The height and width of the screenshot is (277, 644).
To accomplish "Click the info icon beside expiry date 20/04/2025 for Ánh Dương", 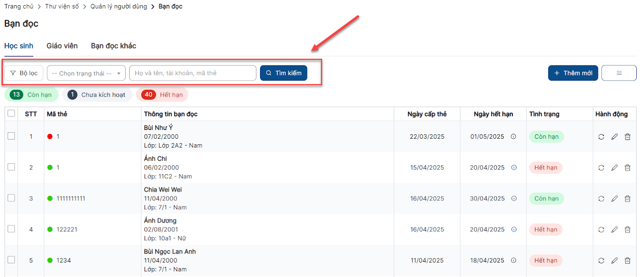I will point(514,229).
